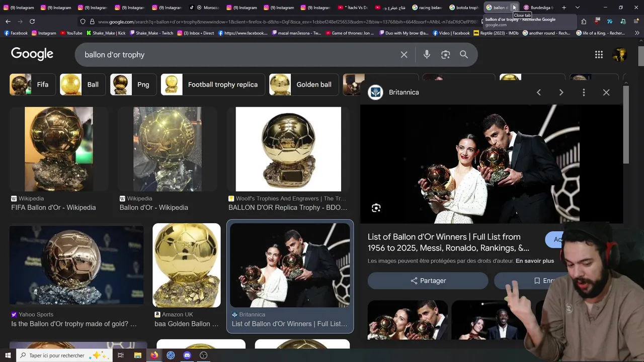Click the preview panel's scrollbar
The width and height of the screenshot is (644, 362).
coord(626,124)
